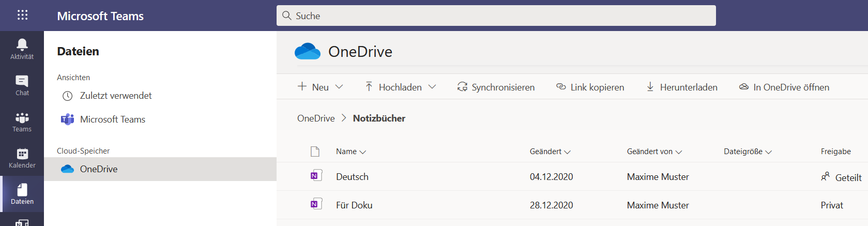Open Geändert von column sort menu
The width and height of the screenshot is (868, 226).
(654, 152)
